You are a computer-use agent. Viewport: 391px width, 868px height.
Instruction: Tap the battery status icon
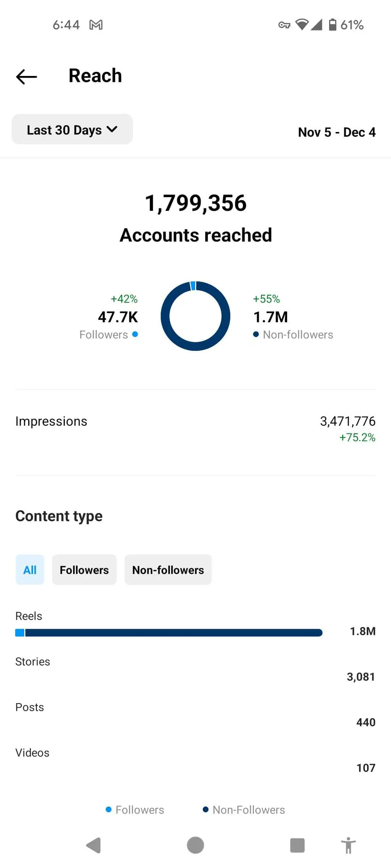[x=332, y=25]
